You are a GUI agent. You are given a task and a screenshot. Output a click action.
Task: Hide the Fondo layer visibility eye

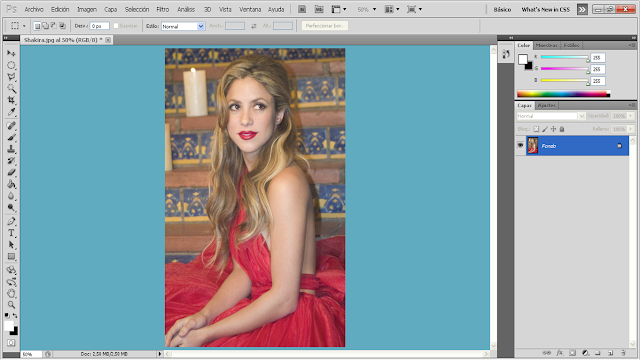520,146
